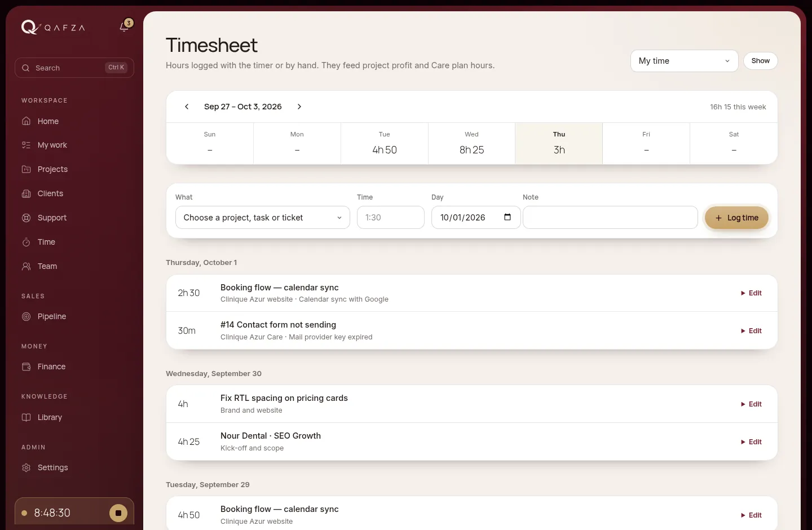Stop the running timer
This screenshot has height=530, width=812.
118,513
